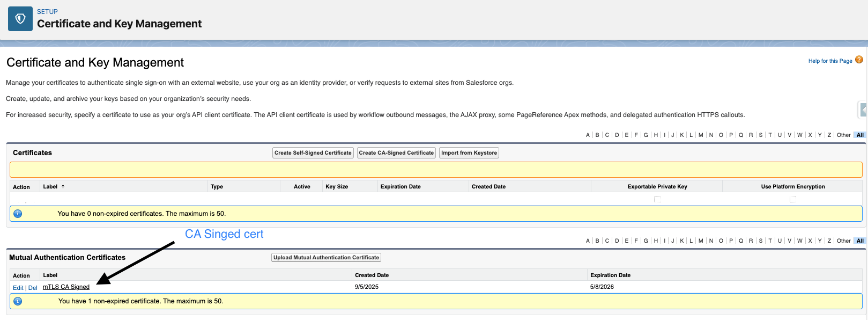Click Create CA-Signed Certificate button
Image resolution: width=868 pixels, height=320 pixels.
(396, 153)
